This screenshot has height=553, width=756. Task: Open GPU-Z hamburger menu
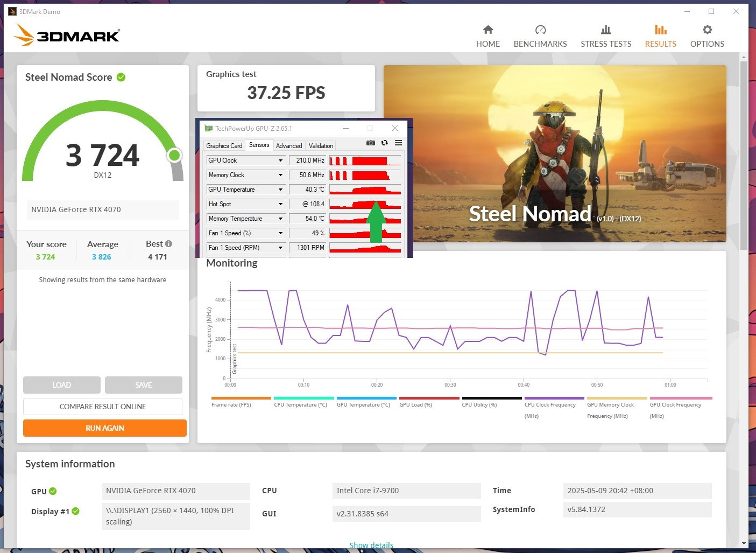click(398, 143)
